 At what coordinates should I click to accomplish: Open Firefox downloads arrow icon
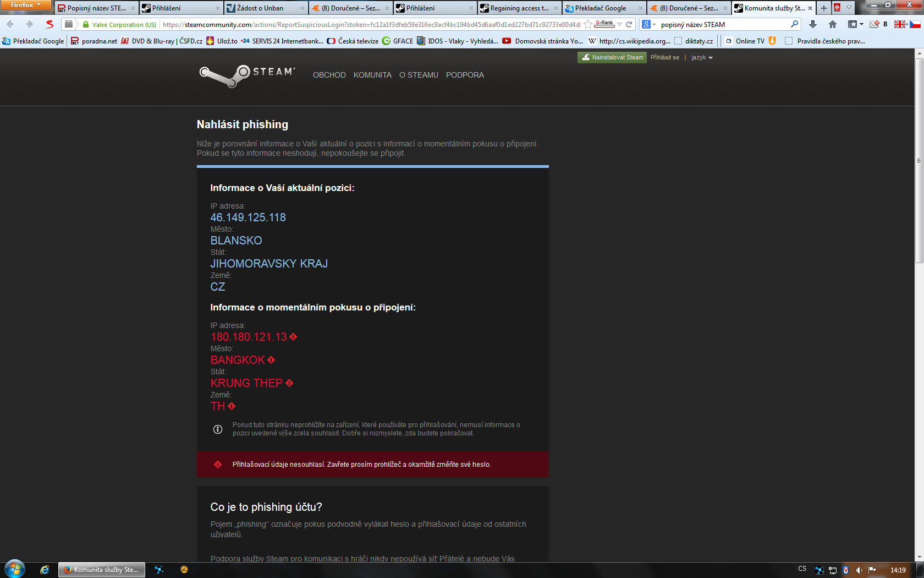click(x=813, y=24)
